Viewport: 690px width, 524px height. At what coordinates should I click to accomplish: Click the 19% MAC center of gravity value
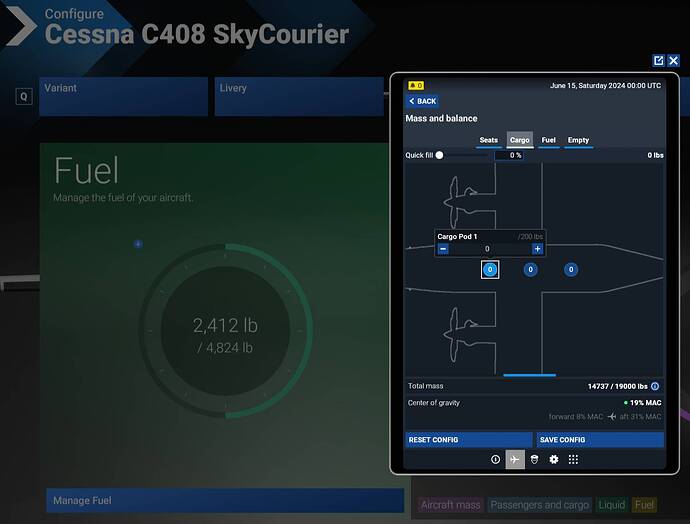646,403
